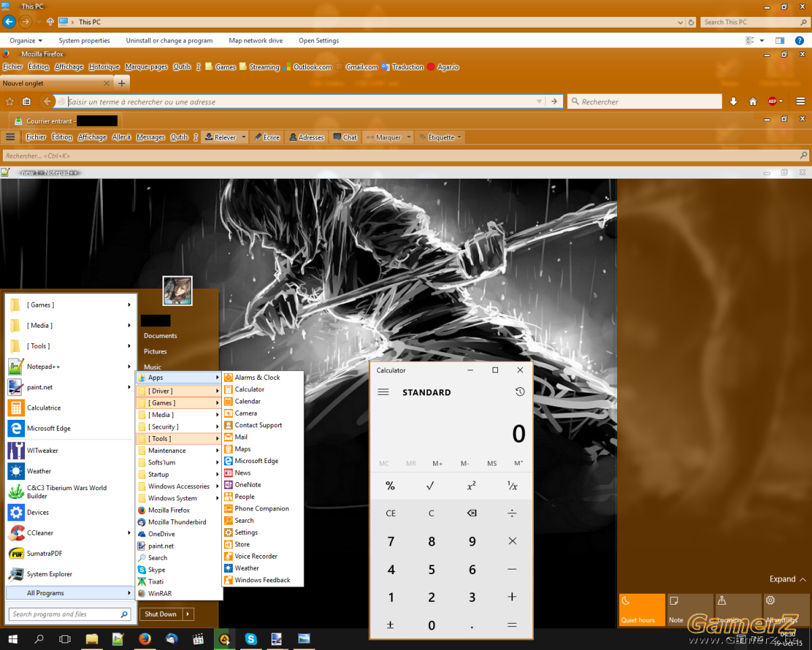Bookmark page with Firefox star icon
Viewport: 812px width, 650px height.
(9, 102)
